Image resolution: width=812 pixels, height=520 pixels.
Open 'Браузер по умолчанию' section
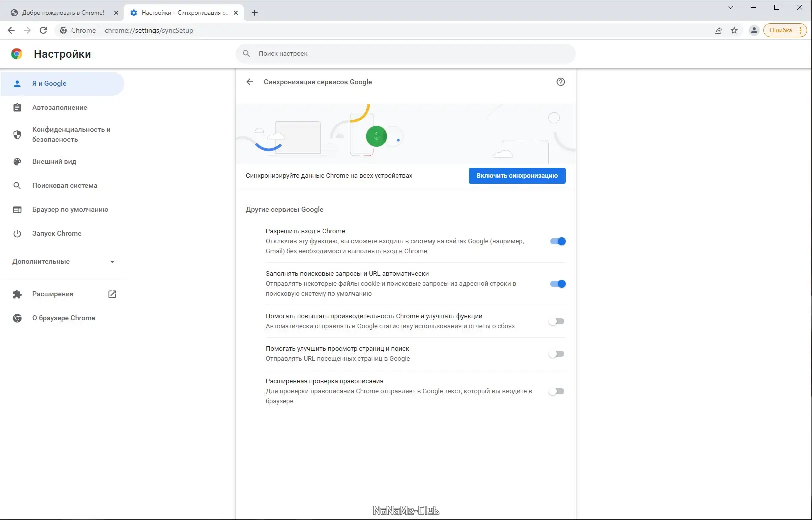point(62,210)
